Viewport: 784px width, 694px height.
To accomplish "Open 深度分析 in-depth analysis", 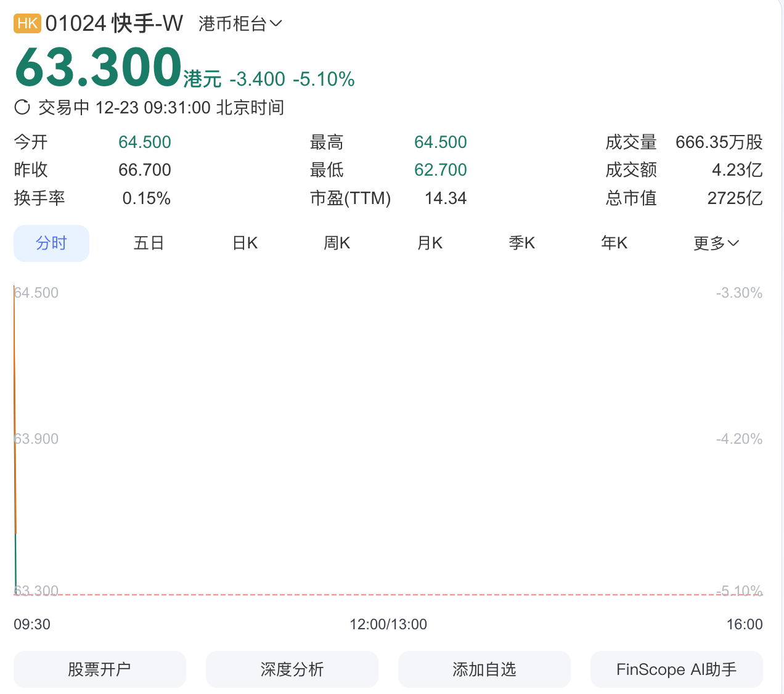I will tap(292, 669).
